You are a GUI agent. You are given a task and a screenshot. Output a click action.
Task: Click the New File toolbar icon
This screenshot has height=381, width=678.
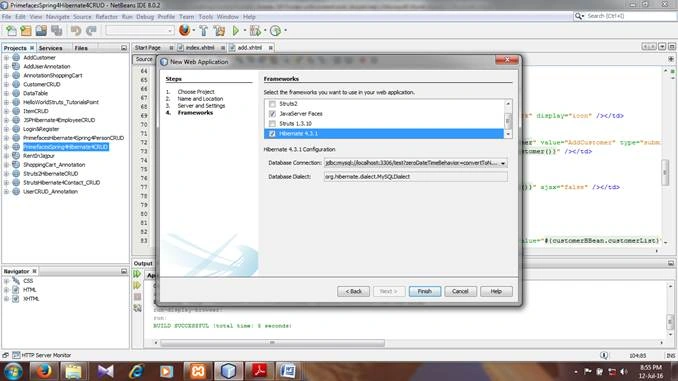11,31
